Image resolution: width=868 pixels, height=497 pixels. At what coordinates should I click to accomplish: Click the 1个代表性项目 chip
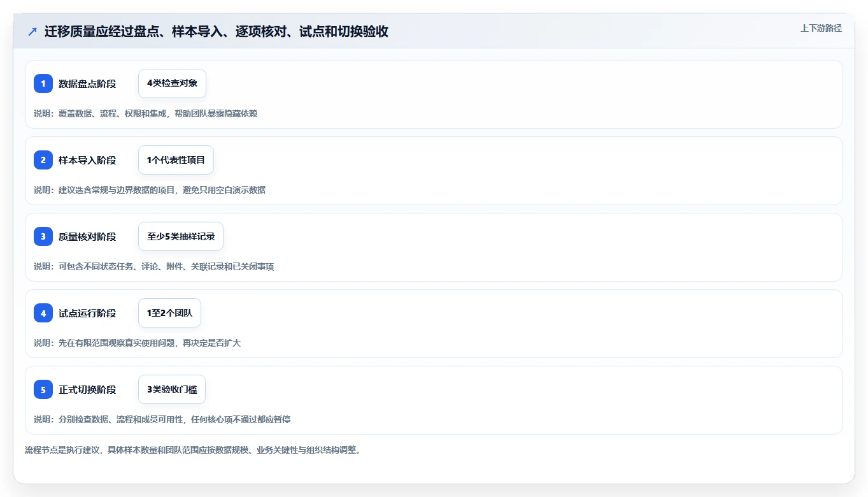pyautogui.click(x=176, y=160)
